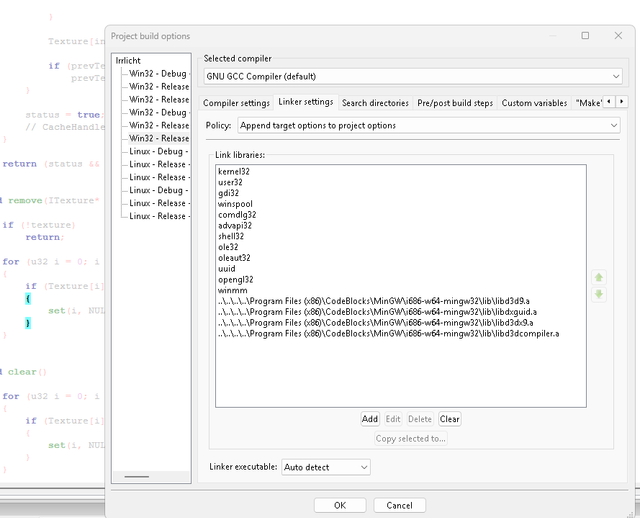Viewport: 640px width, 518px height.
Task: Click the Edit library button
Action: tap(393, 419)
